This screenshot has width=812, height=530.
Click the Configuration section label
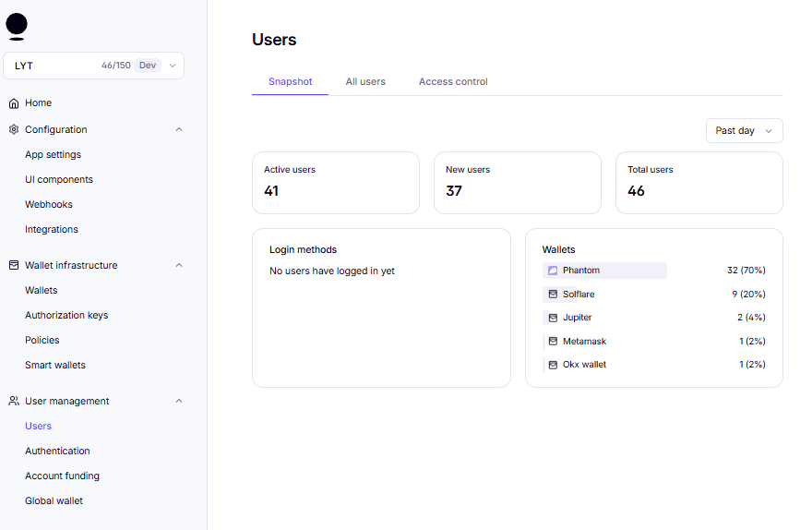click(x=56, y=129)
